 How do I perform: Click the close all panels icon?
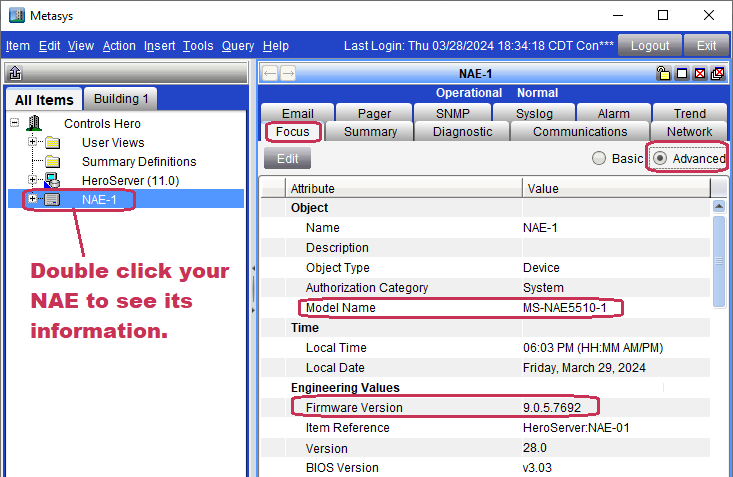point(718,73)
